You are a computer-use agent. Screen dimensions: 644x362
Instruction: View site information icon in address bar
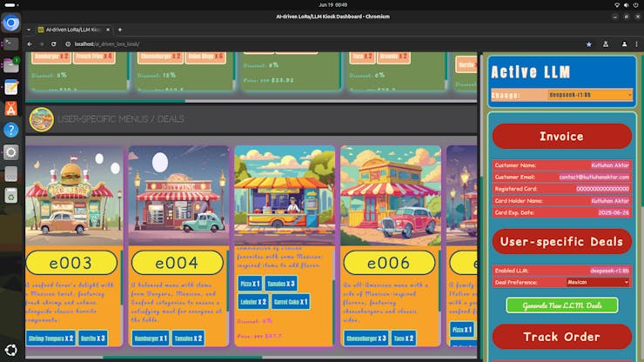68,44
